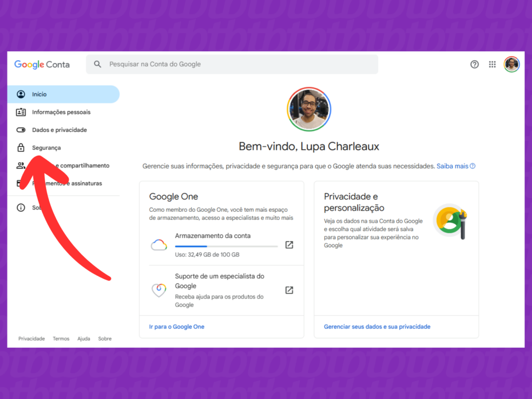Click the Início person icon in sidebar
Screen dimensions: 532x399
pyautogui.click(x=20, y=94)
